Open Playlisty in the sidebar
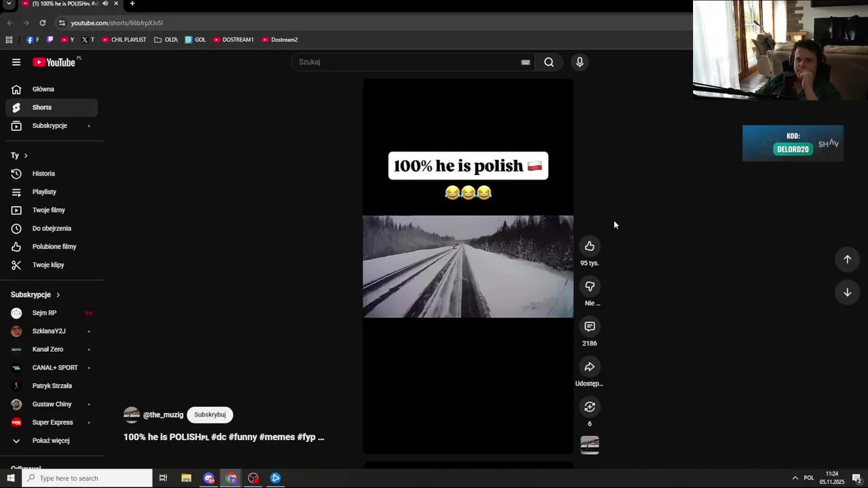 click(x=52, y=192)
